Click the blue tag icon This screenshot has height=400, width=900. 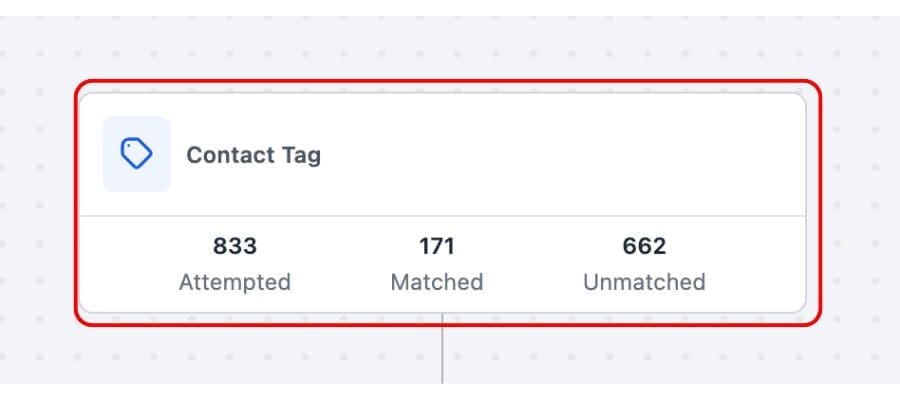pyautogui.click(x=136, y=154)
